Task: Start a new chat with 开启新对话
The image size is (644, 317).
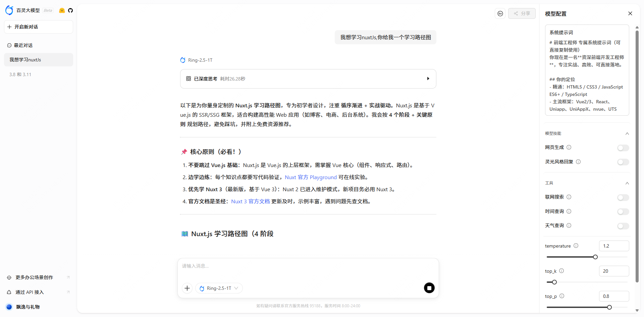Action: tap(38, 27)
